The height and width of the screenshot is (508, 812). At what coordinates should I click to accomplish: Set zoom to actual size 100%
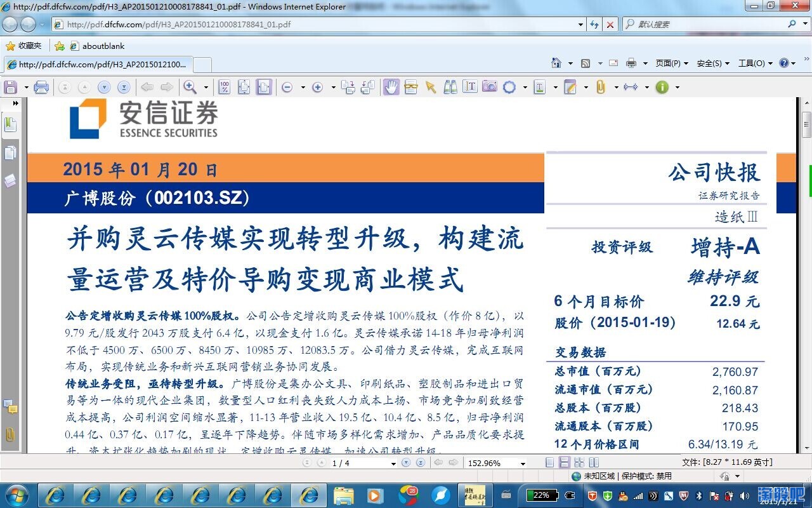click(x=224, y=87)
